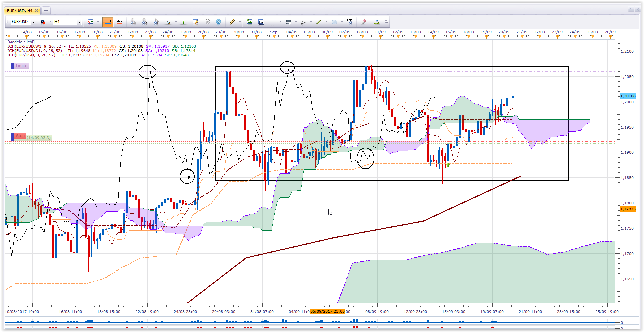Viewport: 644px width, 332px height.
Task: Click the green up-arrow marker on chart
Action: point(448,164)
